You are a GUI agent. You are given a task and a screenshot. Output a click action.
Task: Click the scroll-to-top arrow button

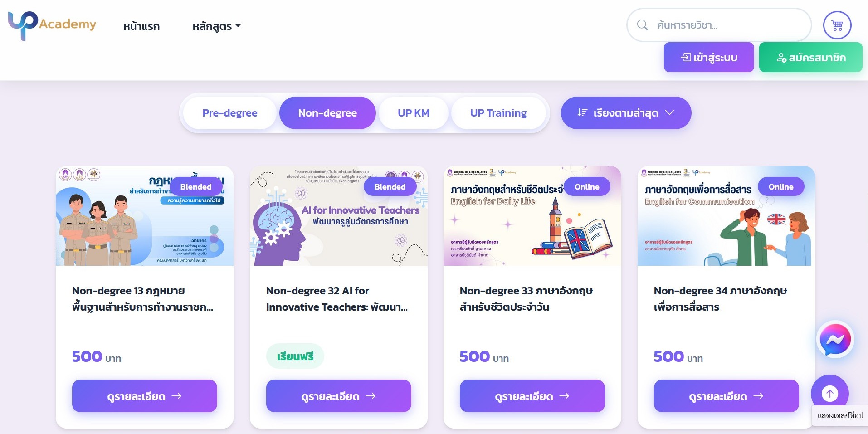(829, 393)
